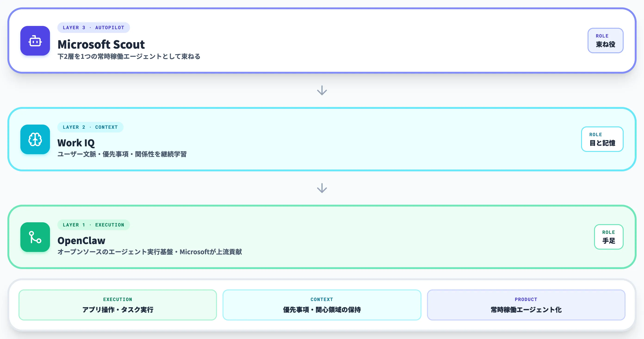
Task: Click the Microsoft Scout heading
Action: coord(101,44)
